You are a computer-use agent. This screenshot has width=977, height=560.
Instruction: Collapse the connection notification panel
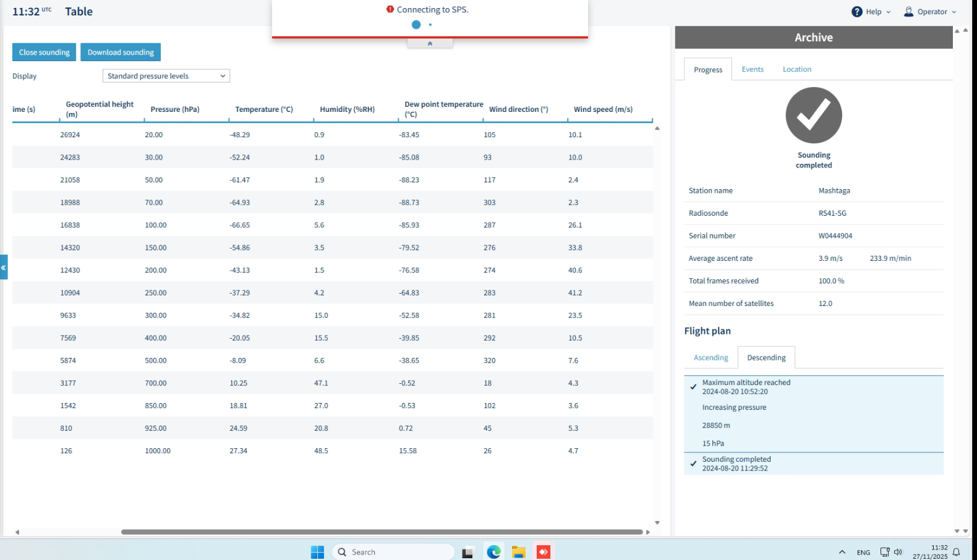430,43
